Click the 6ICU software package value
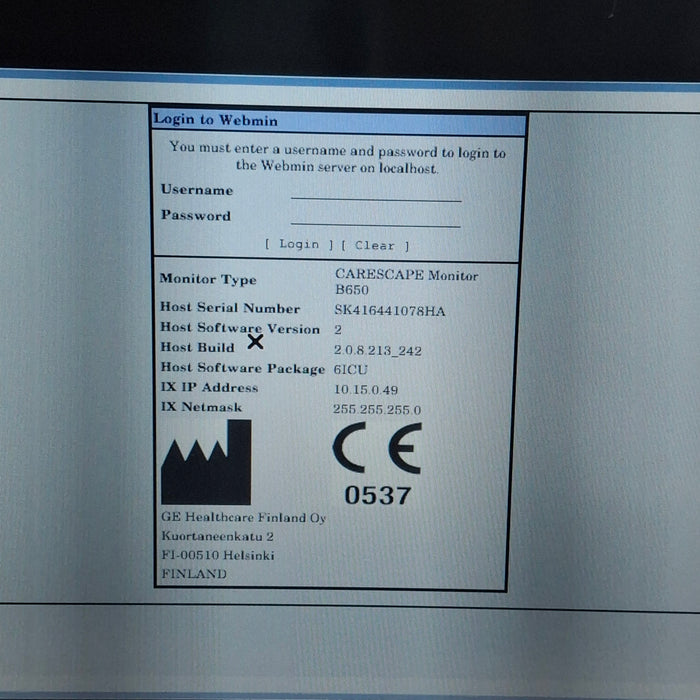Screen dimensions: 700x700 351,369
